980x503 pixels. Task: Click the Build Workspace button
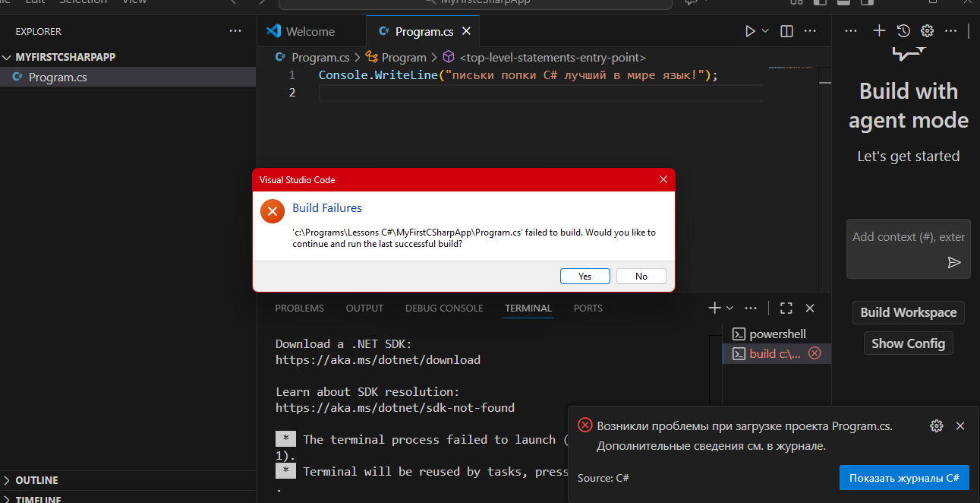click(908, 312)
